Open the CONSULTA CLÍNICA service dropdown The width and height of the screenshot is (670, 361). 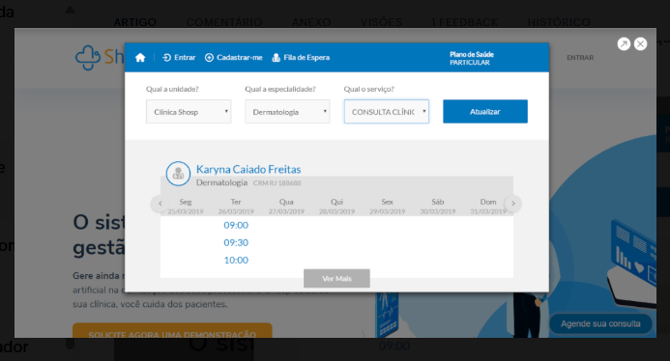pyautogui.click(x=386, y=112)
